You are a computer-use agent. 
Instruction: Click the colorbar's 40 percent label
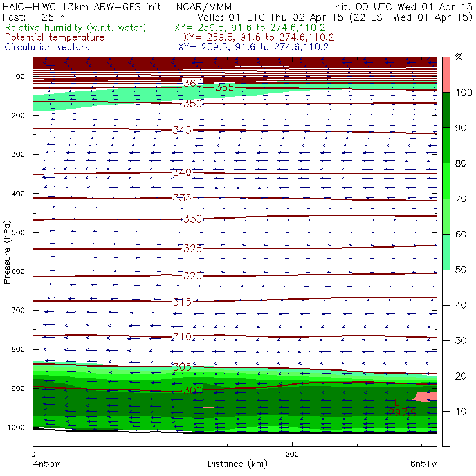(x=461, y=306)
